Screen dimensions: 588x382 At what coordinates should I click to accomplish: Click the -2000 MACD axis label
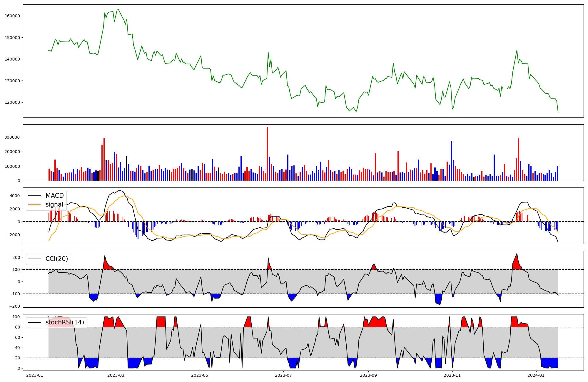[x=14, y=235]
